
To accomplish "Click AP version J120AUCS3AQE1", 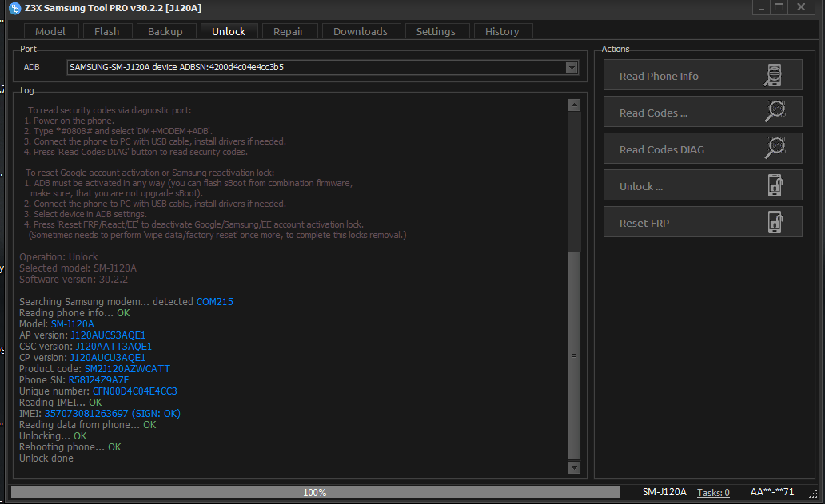I will click(x=108, y=335).
